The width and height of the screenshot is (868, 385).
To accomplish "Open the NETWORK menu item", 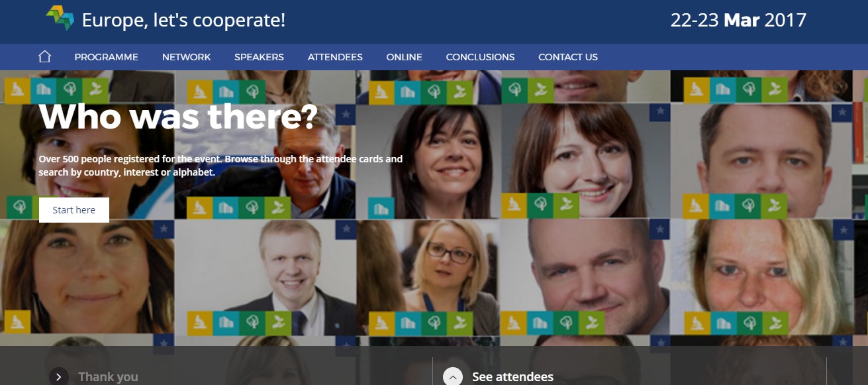I will [186, 57].
